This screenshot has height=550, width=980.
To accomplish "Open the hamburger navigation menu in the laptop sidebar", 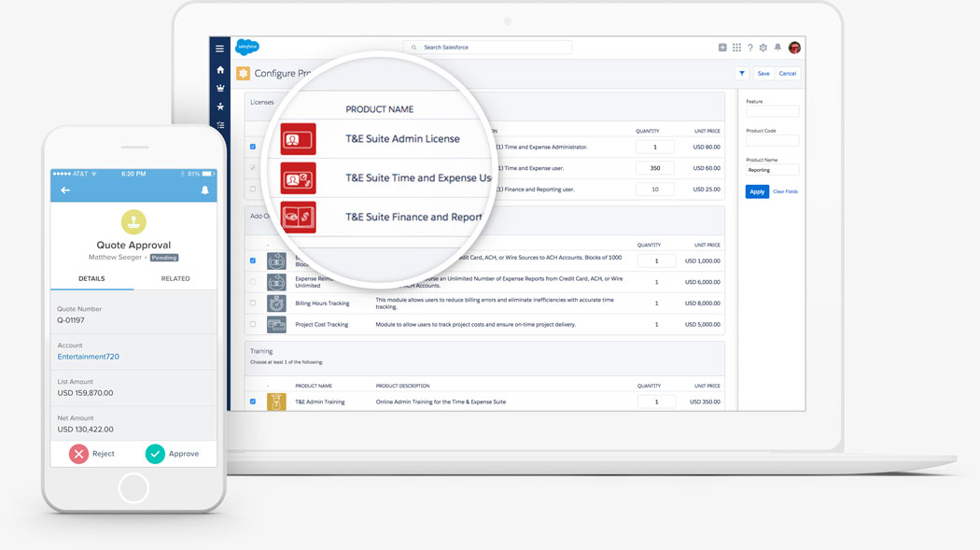I will point(219,49).
